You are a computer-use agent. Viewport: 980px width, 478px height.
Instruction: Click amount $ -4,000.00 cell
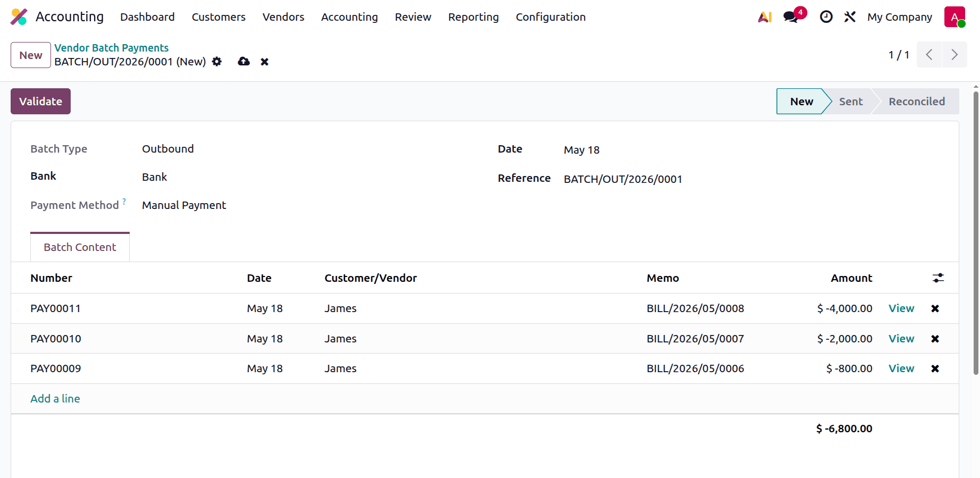(x=844, y=308)
